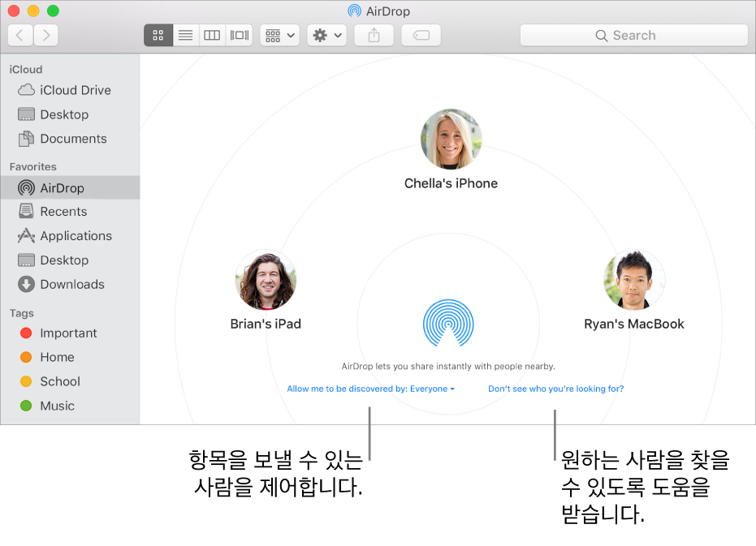The height and width of the screenshot is (546, 756).
Task: Choose Chella's iPhone as recipient
Action: (451, 140)
